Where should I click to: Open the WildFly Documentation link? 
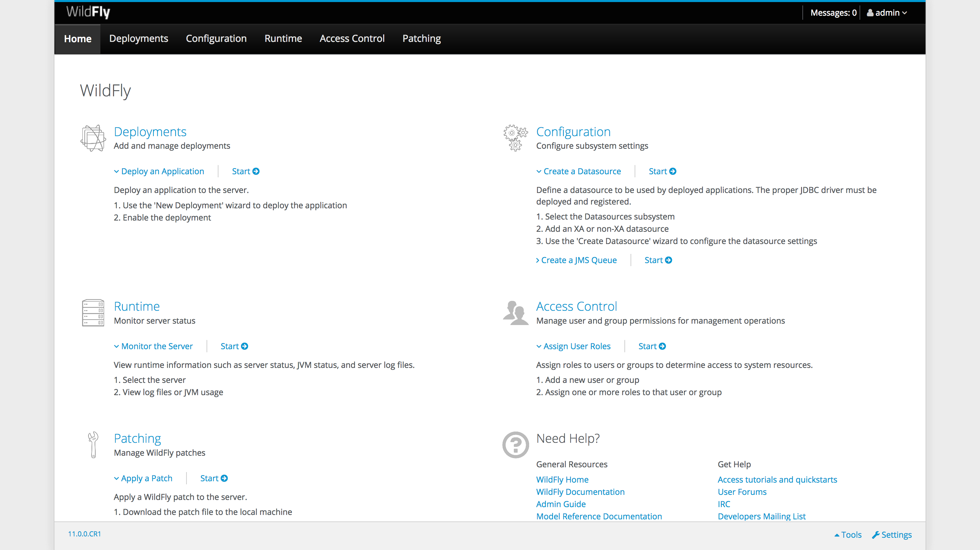click(x=580, y=492)
